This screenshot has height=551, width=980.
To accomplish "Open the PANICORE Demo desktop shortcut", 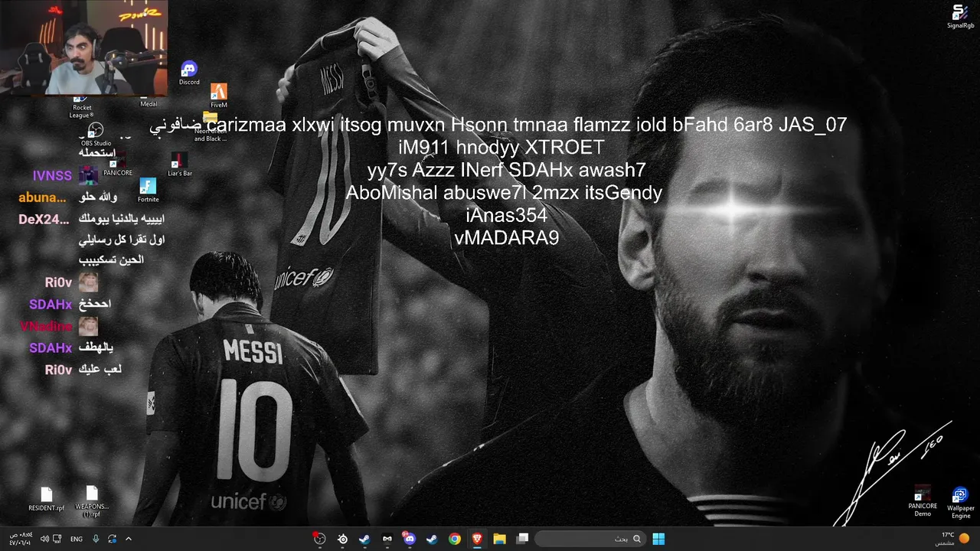I will 923,500.
